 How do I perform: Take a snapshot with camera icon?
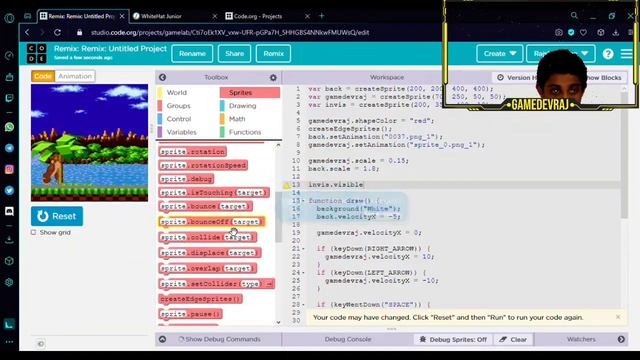click(558, 32)
